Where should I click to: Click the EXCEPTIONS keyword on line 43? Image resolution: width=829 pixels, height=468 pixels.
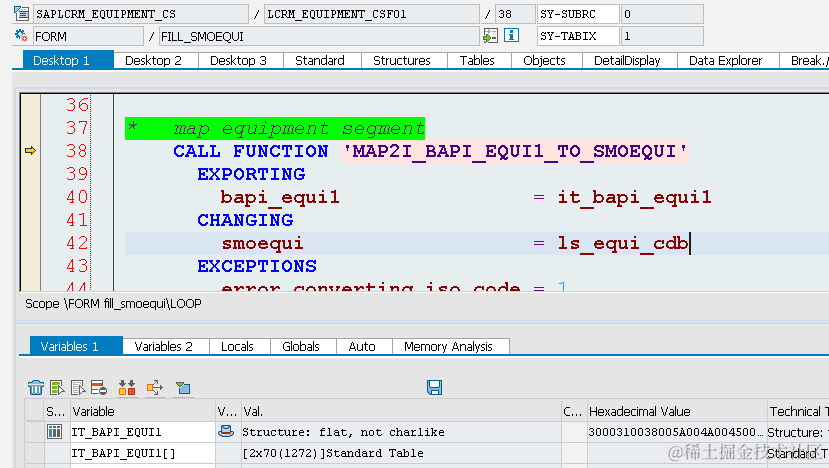[x=256, y=266]
